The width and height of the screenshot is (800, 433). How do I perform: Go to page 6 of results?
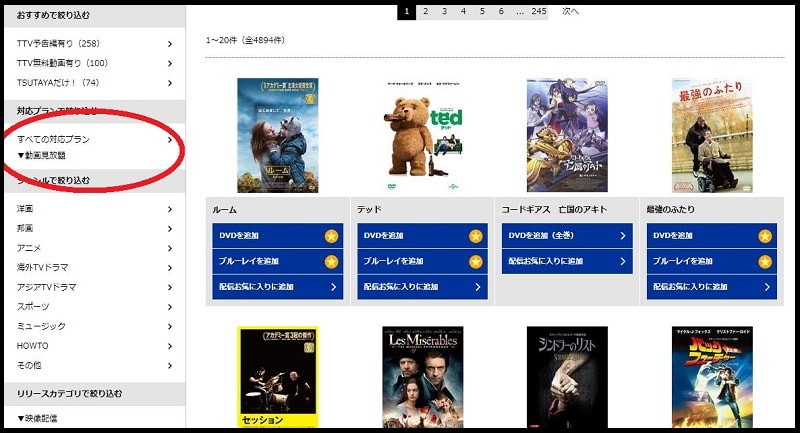click(501, 11)
